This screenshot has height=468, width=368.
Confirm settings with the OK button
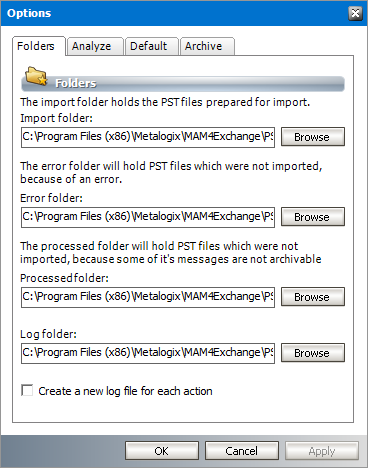pyautogui.click(x=162, y=451)
